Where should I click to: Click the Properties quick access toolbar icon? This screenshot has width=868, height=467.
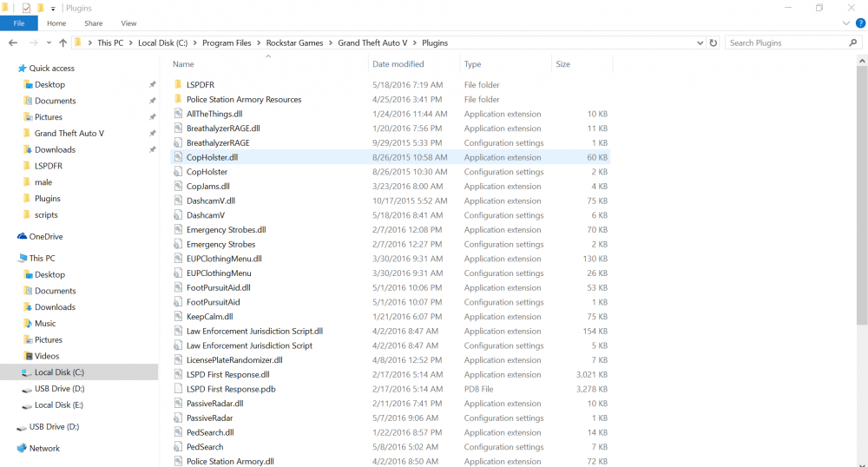click(26, 8)
